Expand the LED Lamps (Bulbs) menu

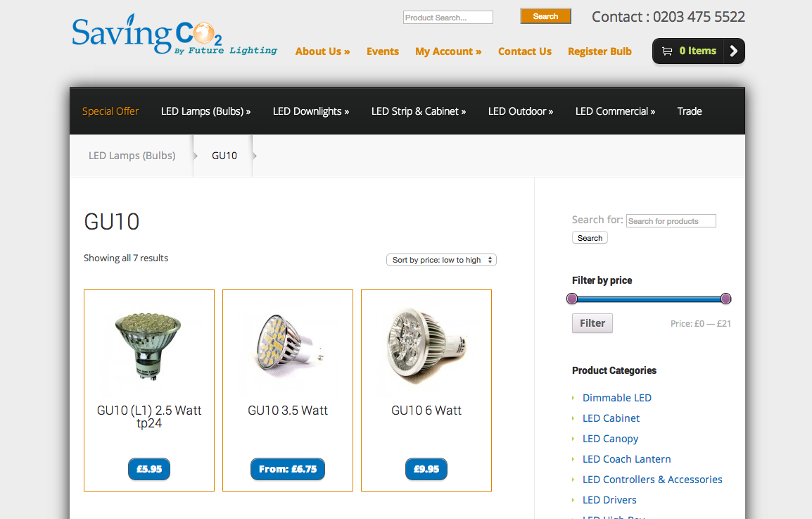(205, 111)
